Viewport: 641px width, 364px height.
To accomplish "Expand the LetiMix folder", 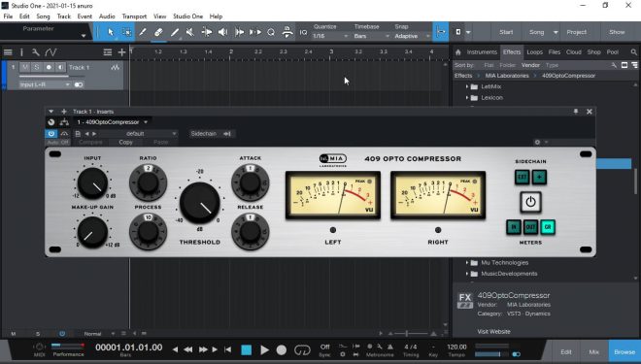I will pyautogui.click(x=467, y=86).
